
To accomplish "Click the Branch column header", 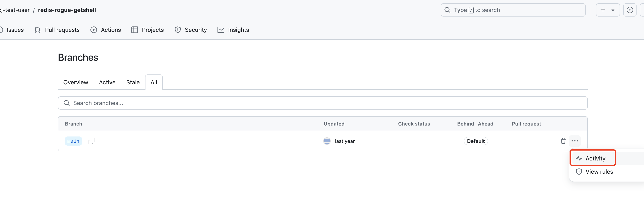I will point(73,124).
